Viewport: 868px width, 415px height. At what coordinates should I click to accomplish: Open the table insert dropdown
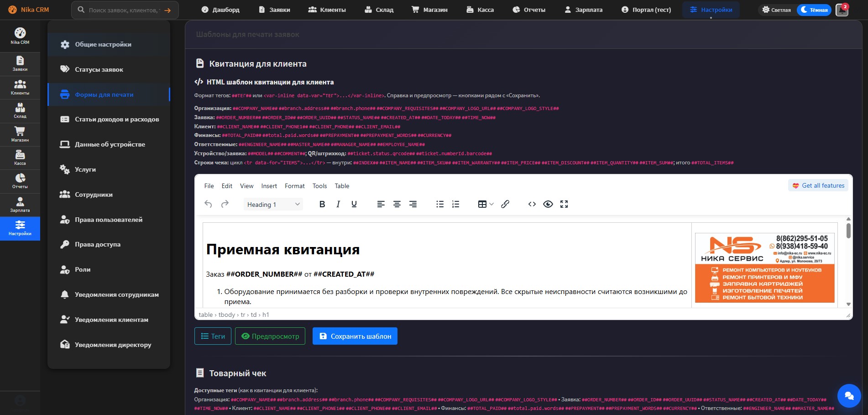click(486, 204)
